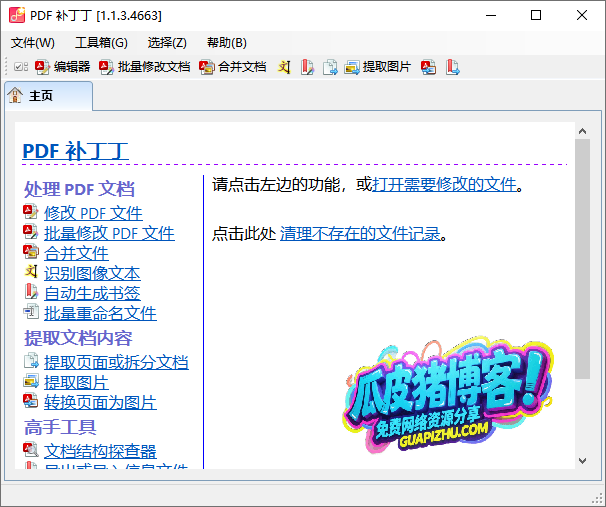Screen dimensions: 606x507
Task: Close the PDF 补丁丁 window
Action: tap(582, 15)
